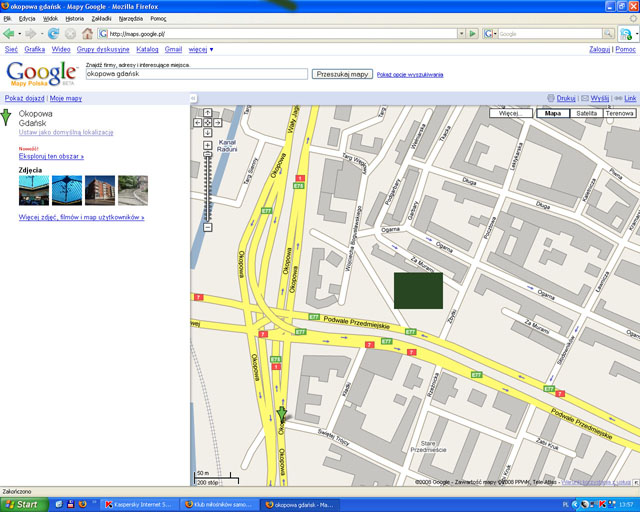
Task: Click the Firefox reload page icon
Action: [x=53, y=33]
